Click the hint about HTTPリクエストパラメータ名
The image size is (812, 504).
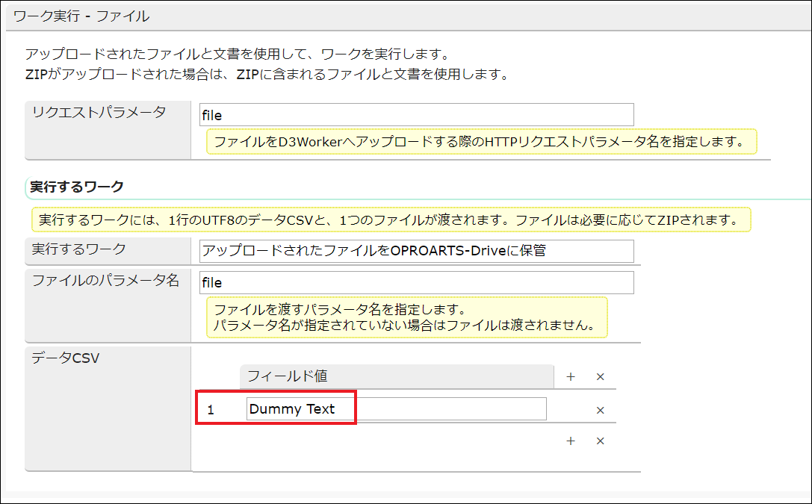point(481,141)
